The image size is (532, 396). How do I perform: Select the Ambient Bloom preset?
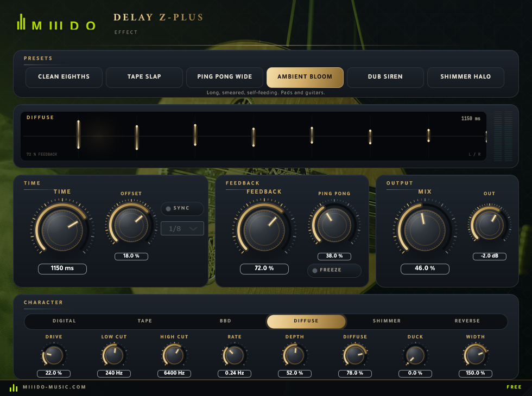pyautogui.click(x=305, y=77)
